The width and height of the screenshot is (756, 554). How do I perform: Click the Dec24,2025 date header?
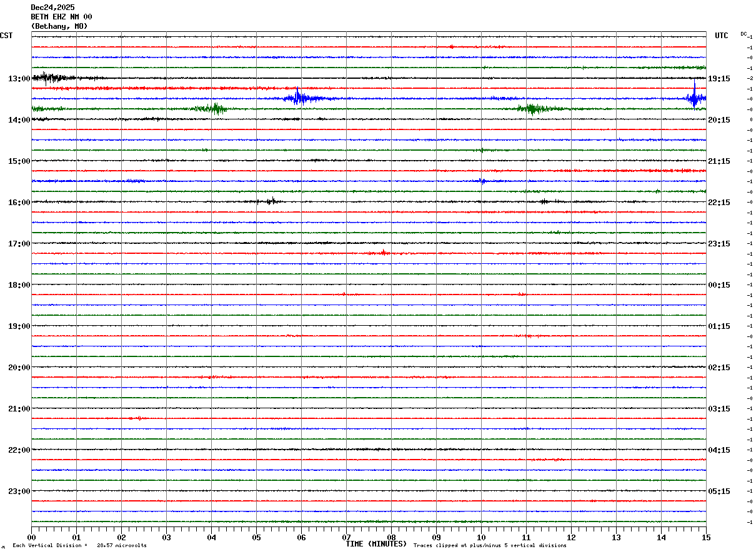pyautogui.click(x=52, y=8)
